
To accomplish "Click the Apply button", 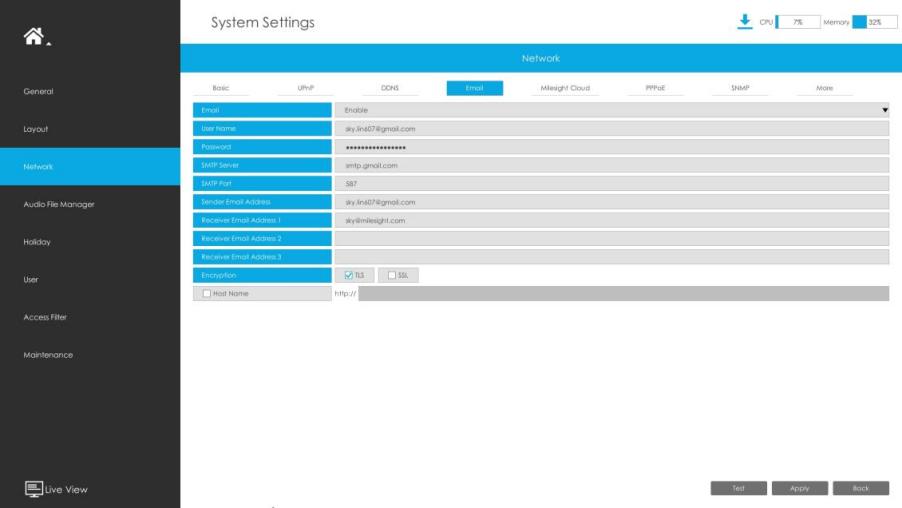I will (800, 488).
